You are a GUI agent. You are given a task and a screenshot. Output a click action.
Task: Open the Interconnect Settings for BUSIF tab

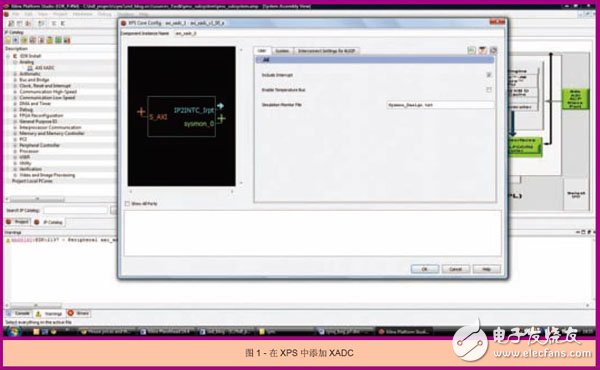tap(326, 51)
